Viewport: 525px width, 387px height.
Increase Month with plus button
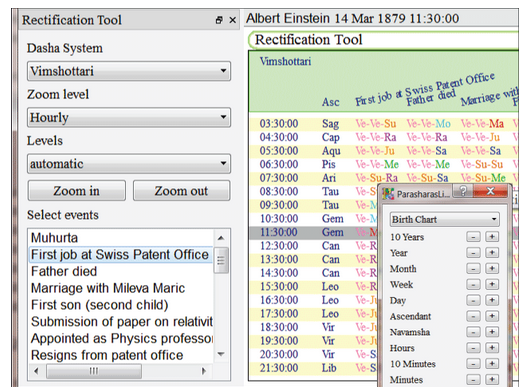[492, 269]
